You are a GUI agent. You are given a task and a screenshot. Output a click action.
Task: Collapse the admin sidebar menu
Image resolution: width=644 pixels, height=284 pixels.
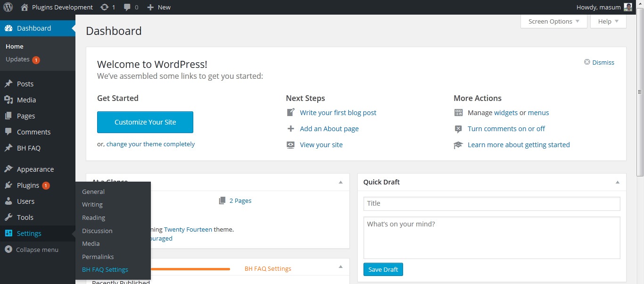pyautogui.click(x=32, y=250)
